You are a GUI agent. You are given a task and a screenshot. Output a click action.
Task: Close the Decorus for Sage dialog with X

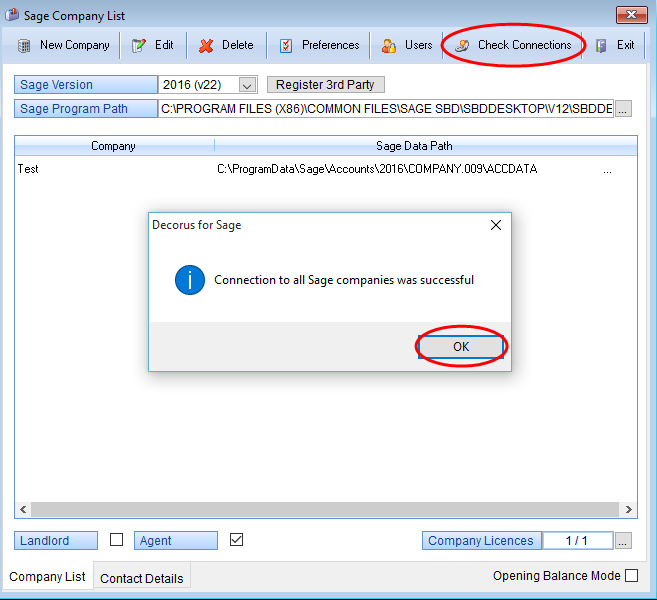click(x=496, y=225)
